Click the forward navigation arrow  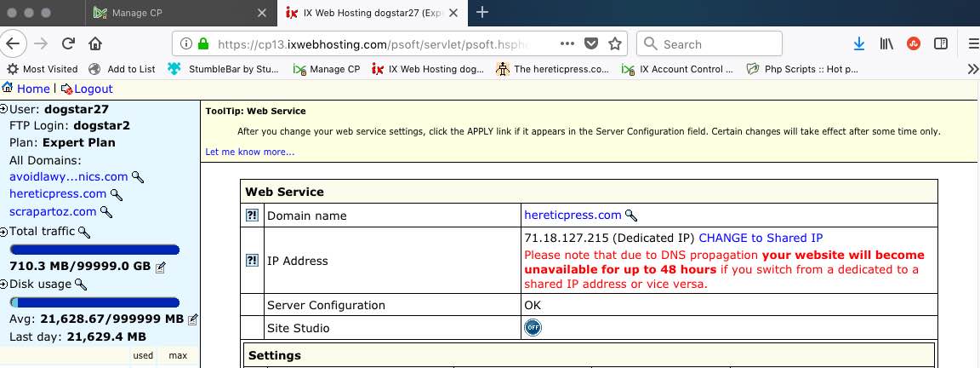coord(41,43)
